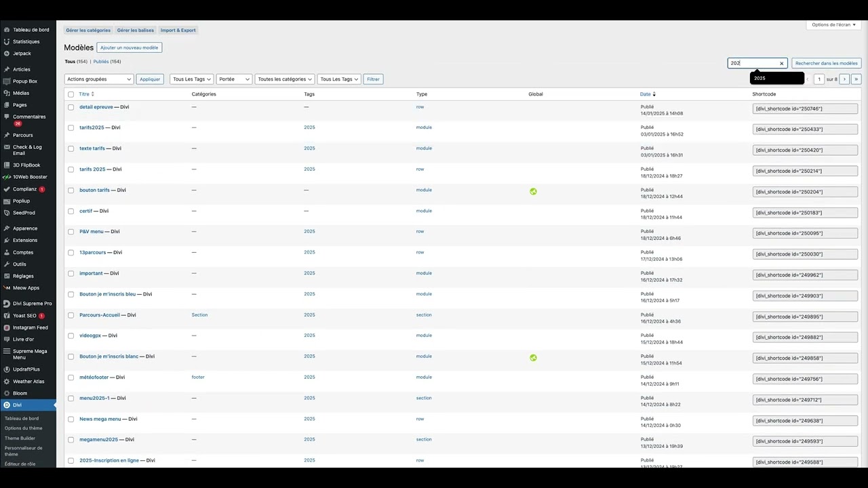Image resolution: width=868 pixels, height=488 pixels.
Task: Click the Appliquer button
Action: click(x=150, y=79)
